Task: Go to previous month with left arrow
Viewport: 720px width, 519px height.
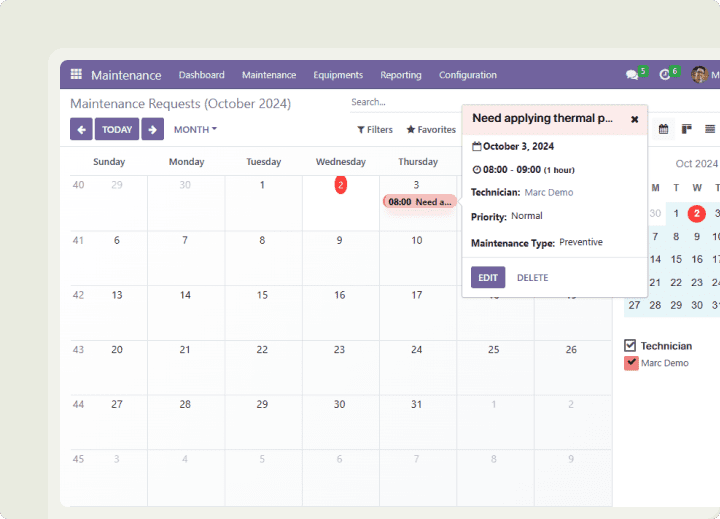Action: pyautogui.click(x=81, y=129)
